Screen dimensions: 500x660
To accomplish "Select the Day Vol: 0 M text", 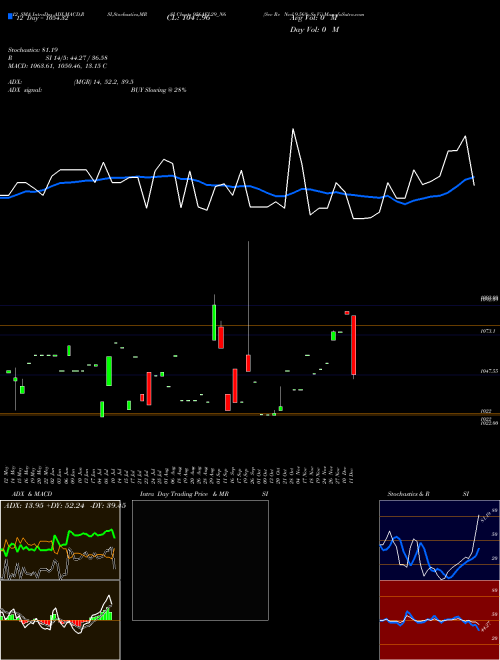I will click(314, 30).
